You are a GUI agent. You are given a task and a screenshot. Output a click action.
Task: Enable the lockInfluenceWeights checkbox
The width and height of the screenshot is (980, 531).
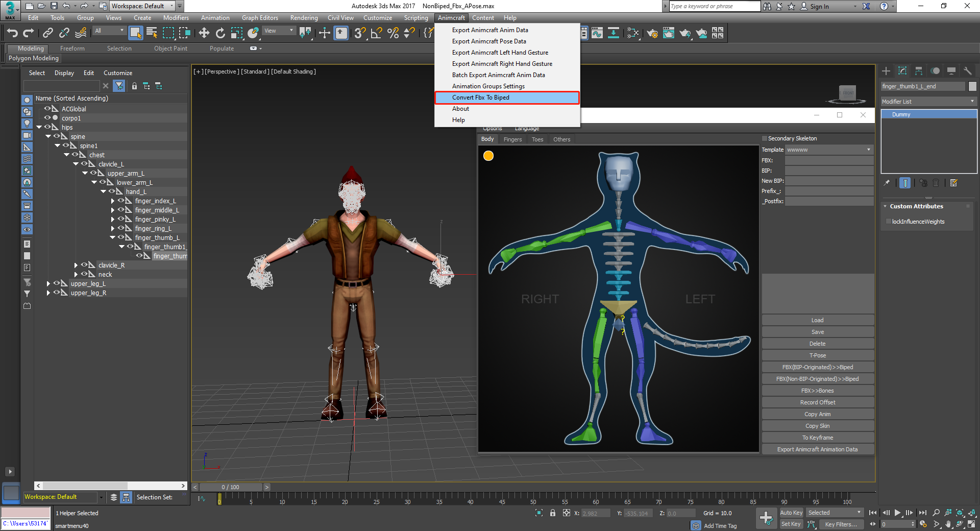[x=889, y=222]
